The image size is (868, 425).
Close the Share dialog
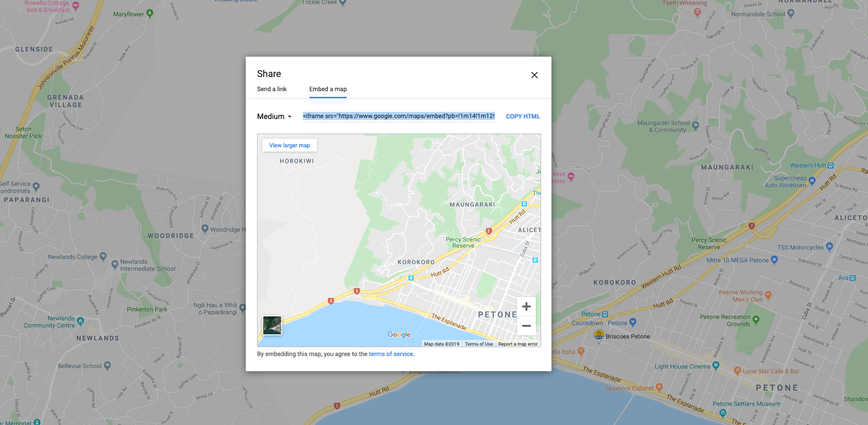pyautogui.click(x=534, y=75)
